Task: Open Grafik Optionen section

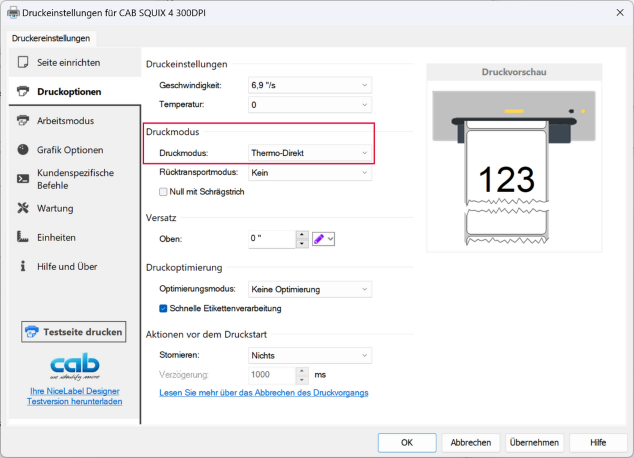Action: click(x=75, y=150)
